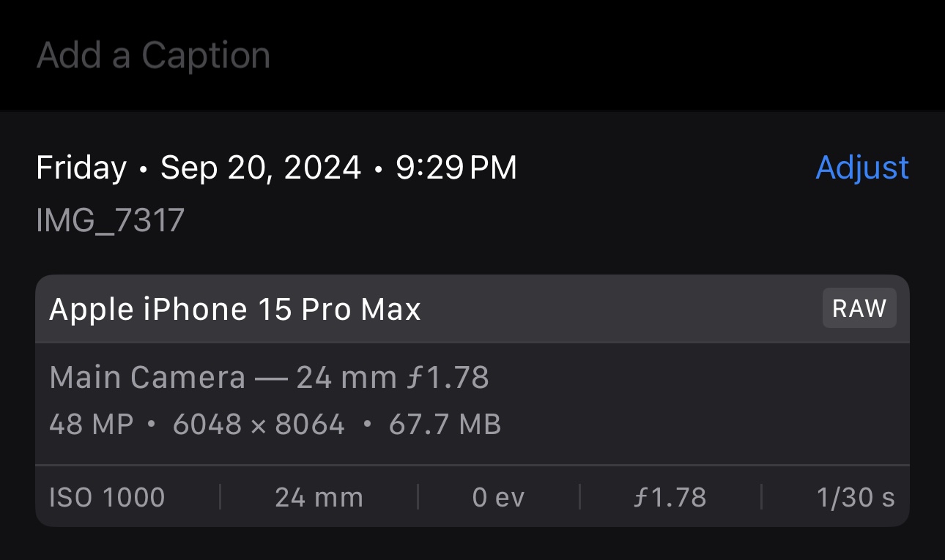Click the blue Adjust link
The image size is (945, 560).
pos(862,168)
